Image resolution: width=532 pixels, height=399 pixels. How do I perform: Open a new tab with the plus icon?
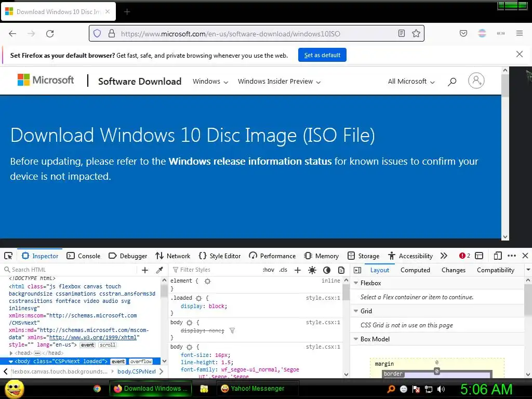[x=127, y=12]
